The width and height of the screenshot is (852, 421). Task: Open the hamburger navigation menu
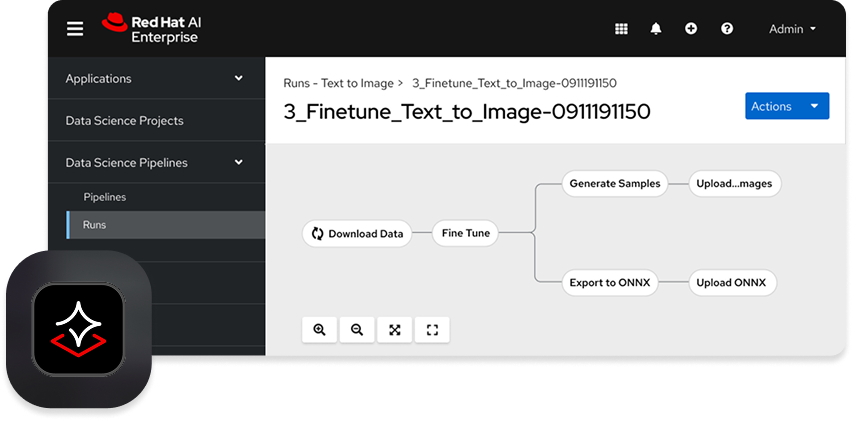point(75,29)
